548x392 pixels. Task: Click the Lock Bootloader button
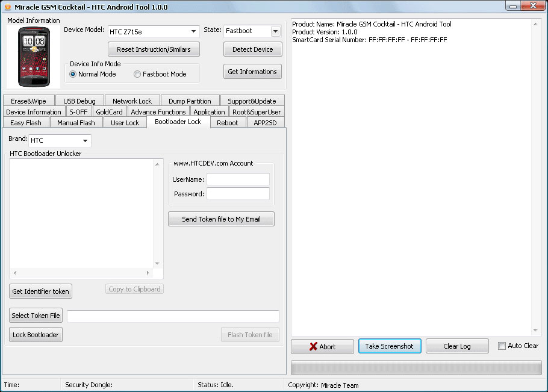point(36,335)
